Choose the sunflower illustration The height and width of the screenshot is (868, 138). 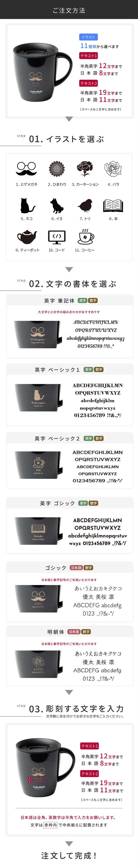tap(57, 168)
